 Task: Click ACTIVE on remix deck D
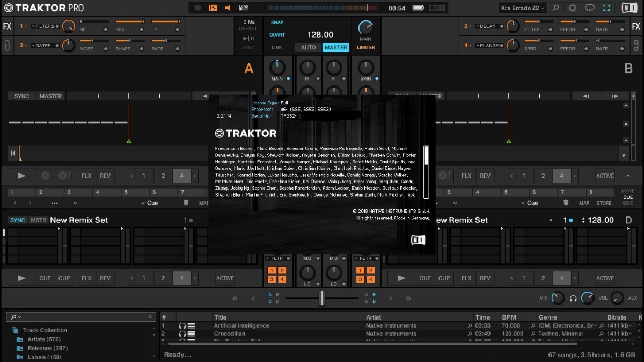click(605, 278)
